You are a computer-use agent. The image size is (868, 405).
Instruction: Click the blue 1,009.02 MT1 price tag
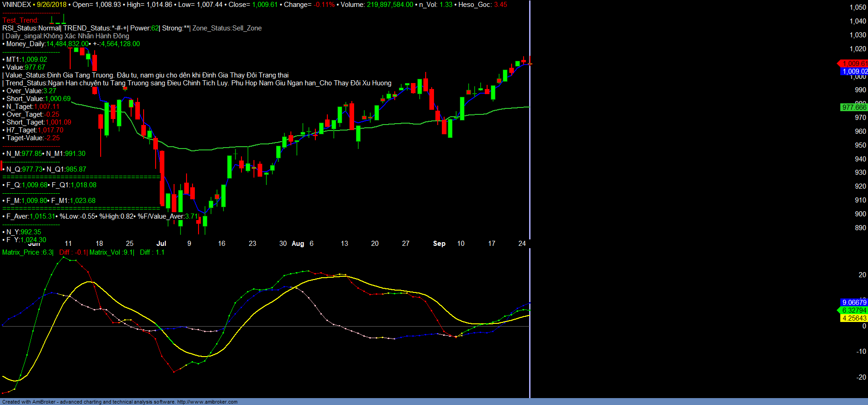click(854, 71)
